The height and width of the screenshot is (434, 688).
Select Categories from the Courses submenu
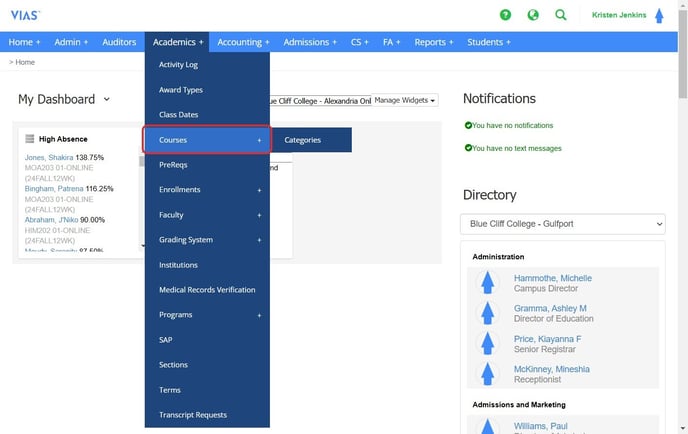(x=303, y=140)
